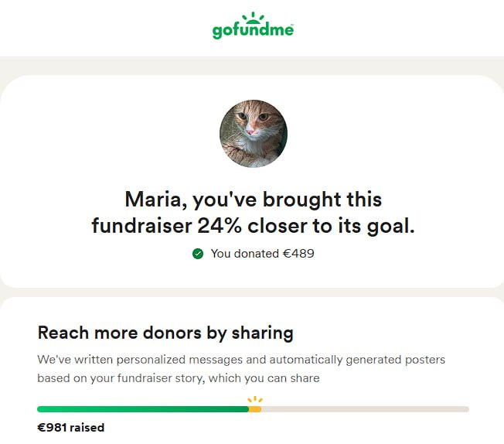Click the gofundme logo wordmark
The width and height of the screenshot is (504, 444).
253,31
